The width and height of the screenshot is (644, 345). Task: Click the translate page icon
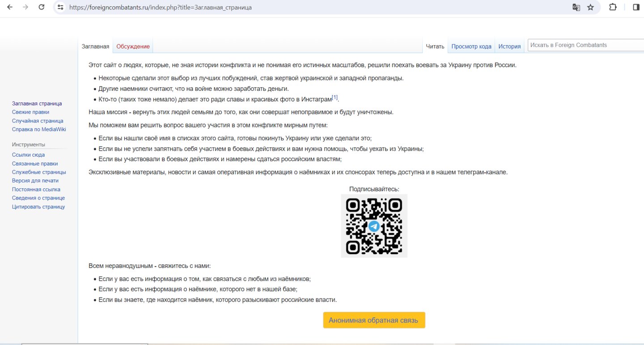point(576,7)
